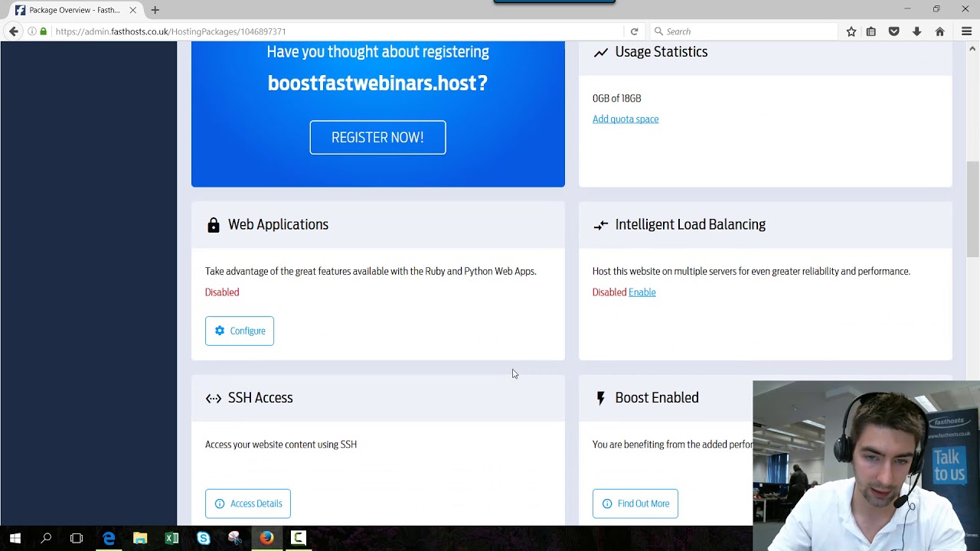Go to Firefox home page icon
980x551 pixels.
(x=940, y=31)
